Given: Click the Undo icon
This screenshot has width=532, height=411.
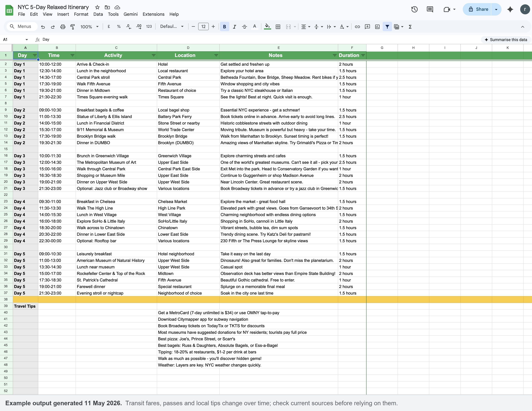Looking at the screenshot, I should (43, 27).
